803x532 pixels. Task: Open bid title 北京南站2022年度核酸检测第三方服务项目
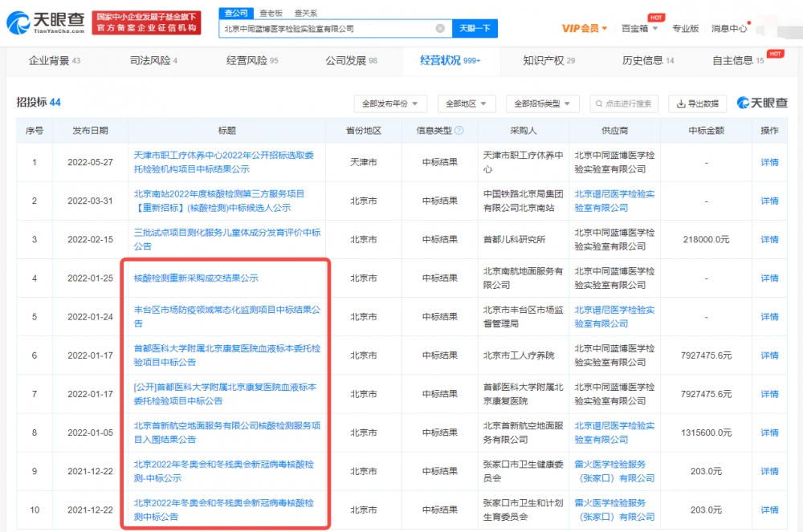click(x=219, y=201)
